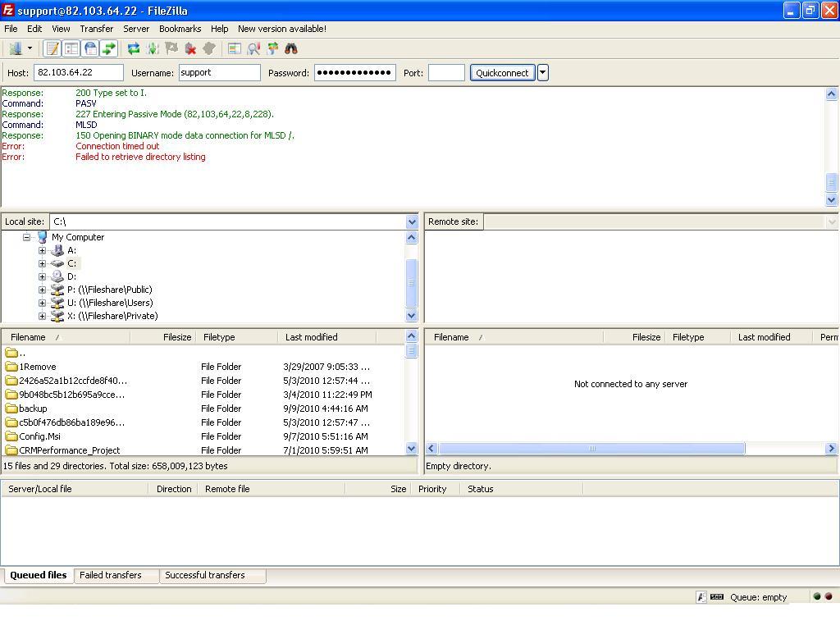This screenshot has width=840, height=630.
Task: Open file search with binoculars icon
Action: point(291,49)
